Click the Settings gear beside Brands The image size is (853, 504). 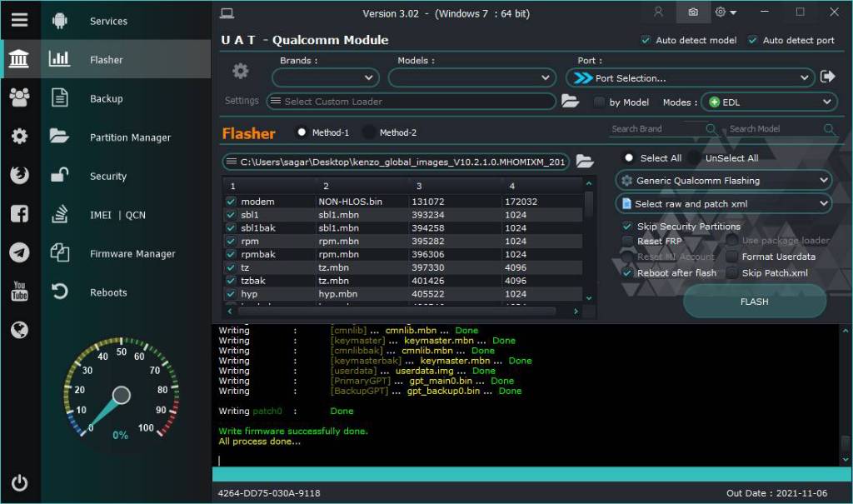tap(241, 71)
